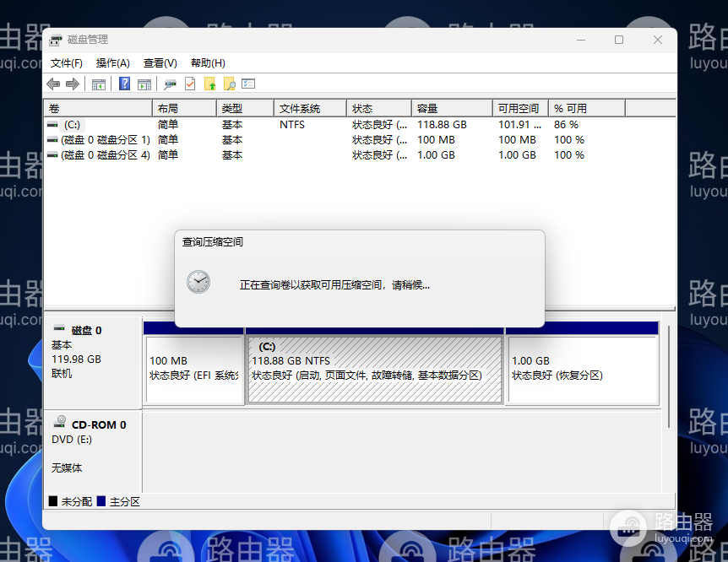Click the rescan disks drive icon
The height and width of the screenshot is (562, 728).
(170, 84)
